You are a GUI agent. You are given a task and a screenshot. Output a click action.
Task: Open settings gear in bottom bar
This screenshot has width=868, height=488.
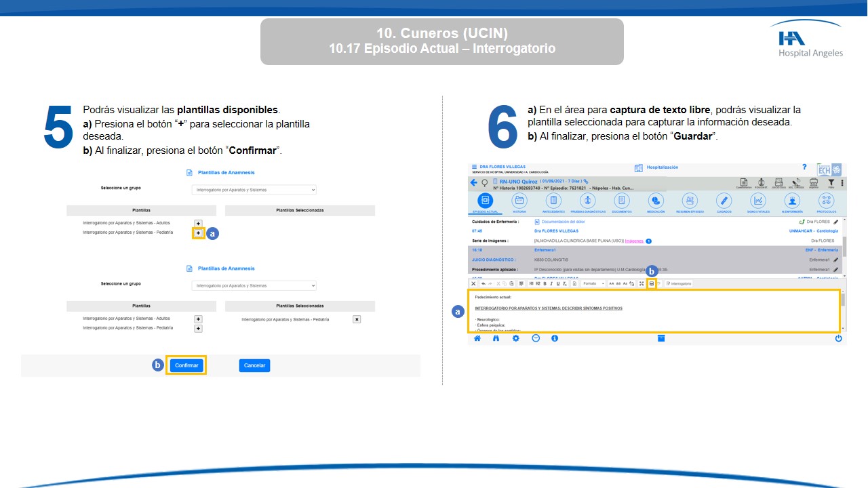point(515,338)
